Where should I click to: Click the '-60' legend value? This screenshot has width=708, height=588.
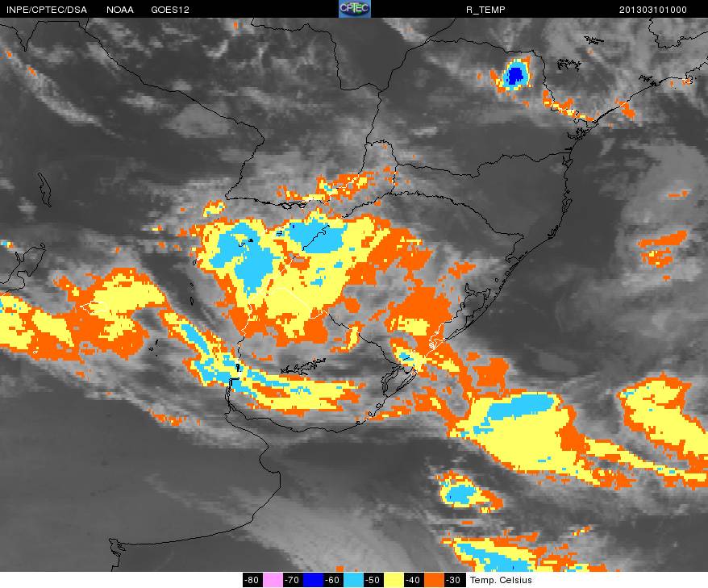coord(333,580)
